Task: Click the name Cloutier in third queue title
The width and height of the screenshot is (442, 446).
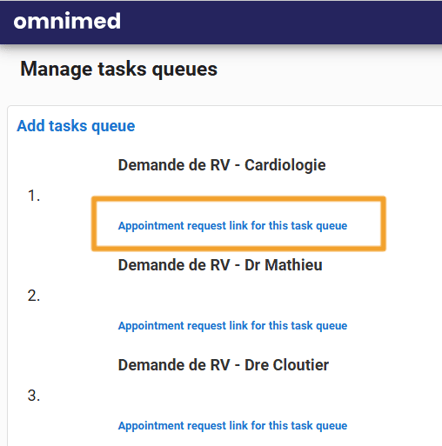Action: tap(301, 365)
